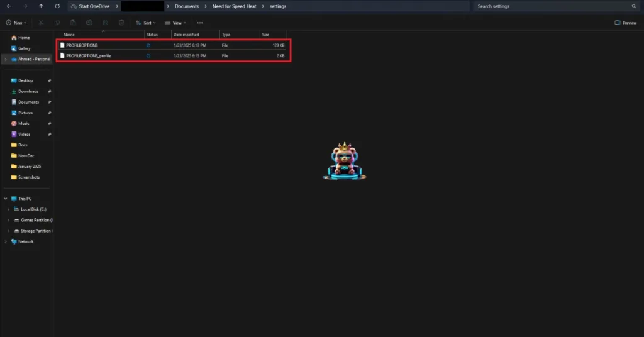Open the Sort dropdown
644x337 pixels.
(x=146, y=23)
